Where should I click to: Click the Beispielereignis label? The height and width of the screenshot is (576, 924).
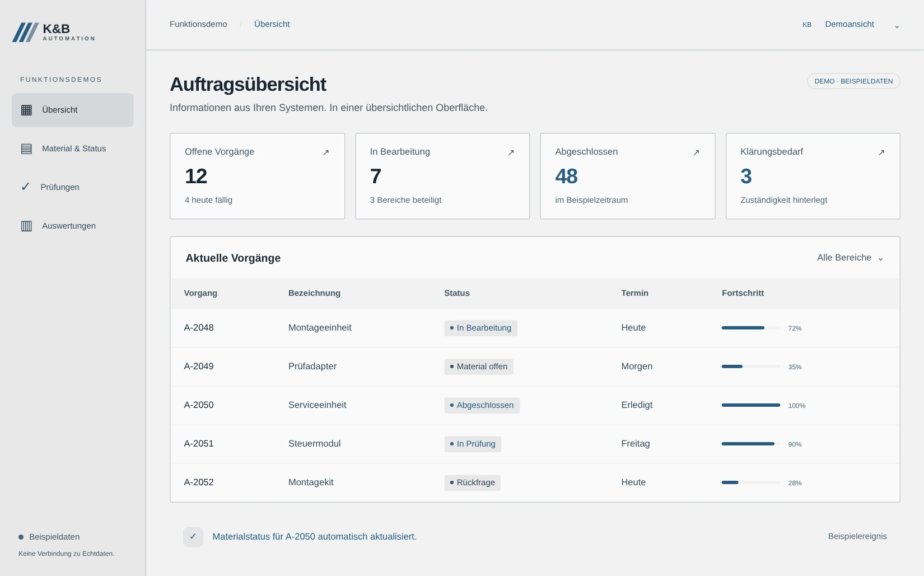(x=857, y=537)
